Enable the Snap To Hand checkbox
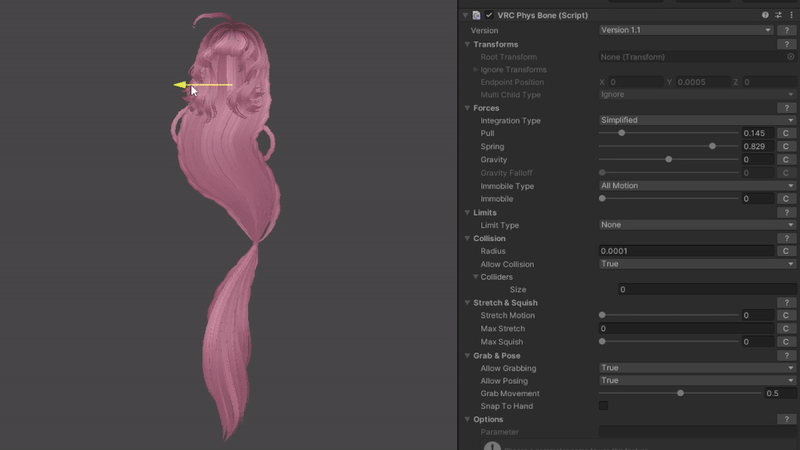 603,406
